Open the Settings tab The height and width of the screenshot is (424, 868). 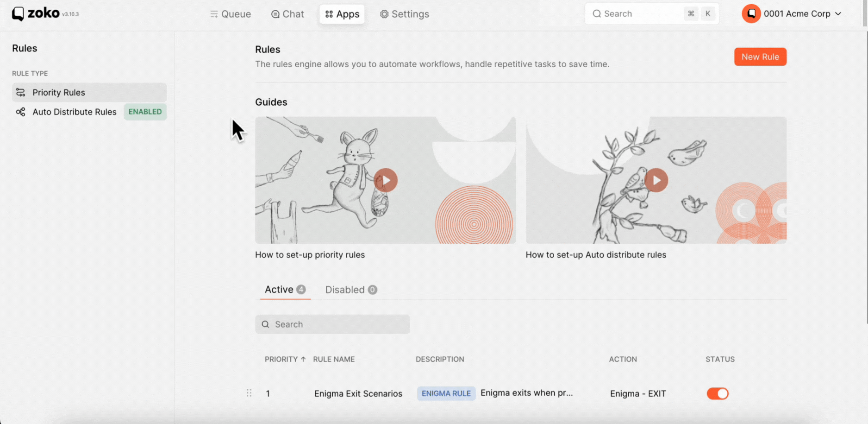pyautogui.click(x=405, y=14)
